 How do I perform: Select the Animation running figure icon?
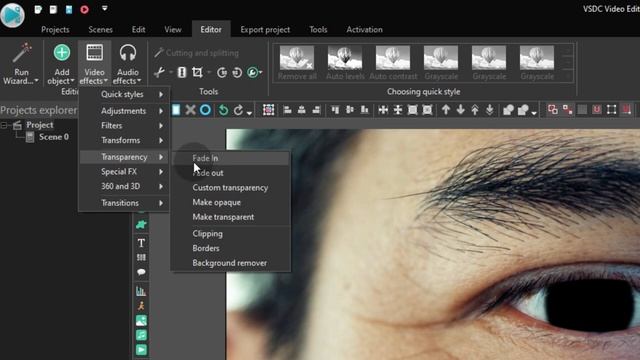[x=141, y=306]
